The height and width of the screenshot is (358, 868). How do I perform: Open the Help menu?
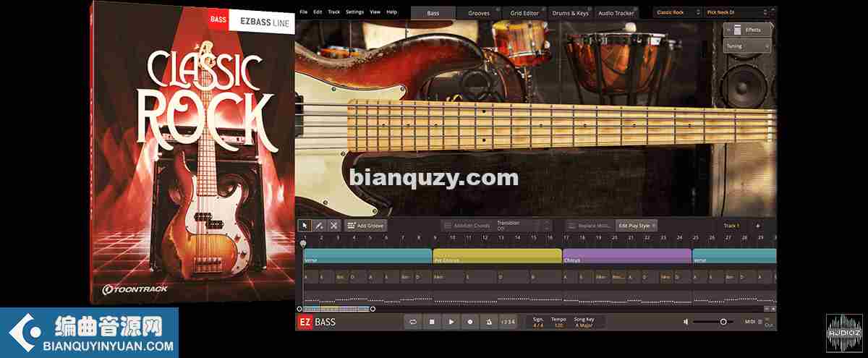pyautogui.click(x=391, y=12)
